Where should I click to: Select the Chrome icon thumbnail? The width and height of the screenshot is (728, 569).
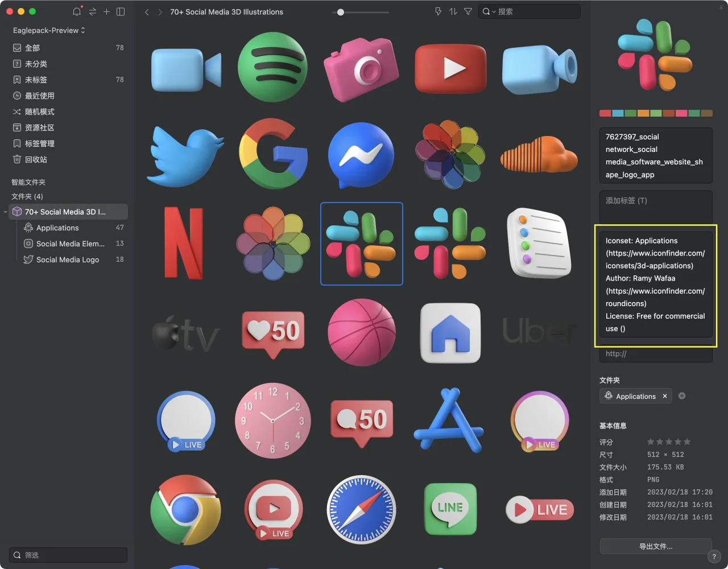185,510
